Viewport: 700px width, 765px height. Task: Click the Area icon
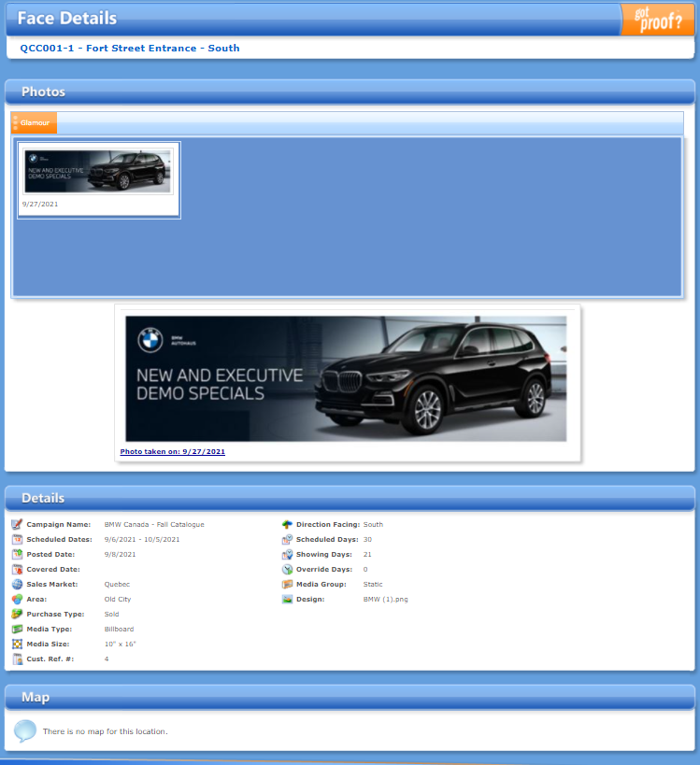(17, 600)
